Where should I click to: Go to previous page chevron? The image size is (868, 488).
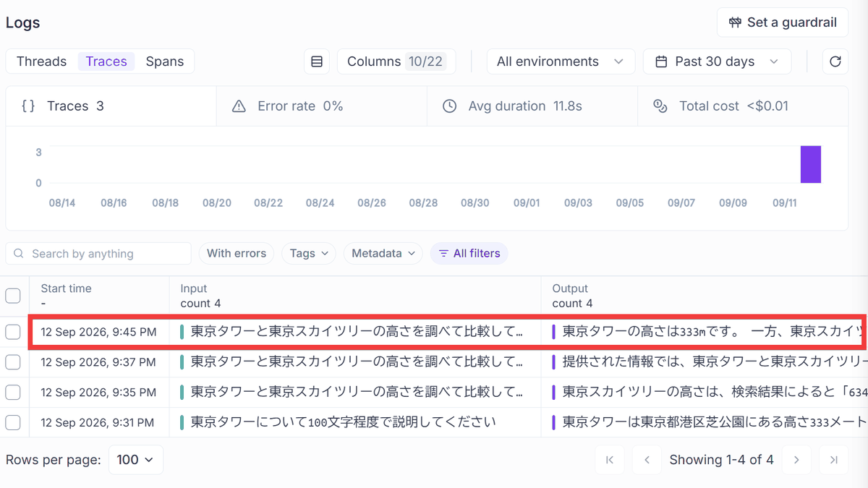tap(647, 460)
